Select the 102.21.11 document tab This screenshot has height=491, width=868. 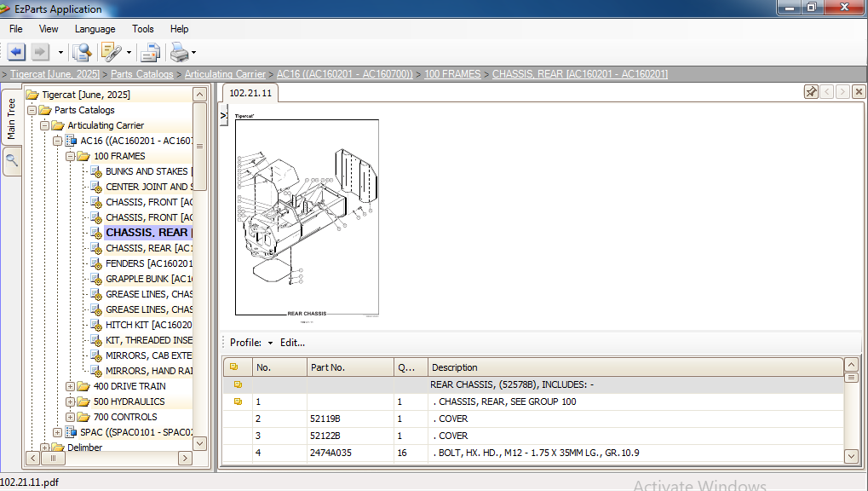250,93
